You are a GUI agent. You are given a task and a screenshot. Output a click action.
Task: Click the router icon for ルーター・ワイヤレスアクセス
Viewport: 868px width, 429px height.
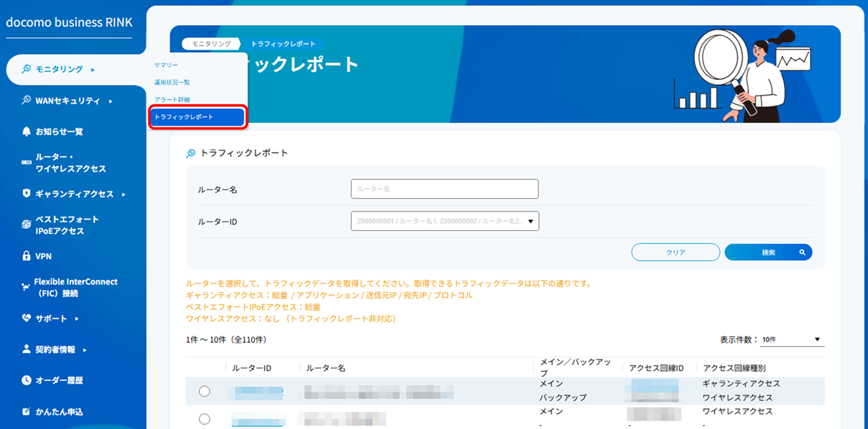[26, 163]
